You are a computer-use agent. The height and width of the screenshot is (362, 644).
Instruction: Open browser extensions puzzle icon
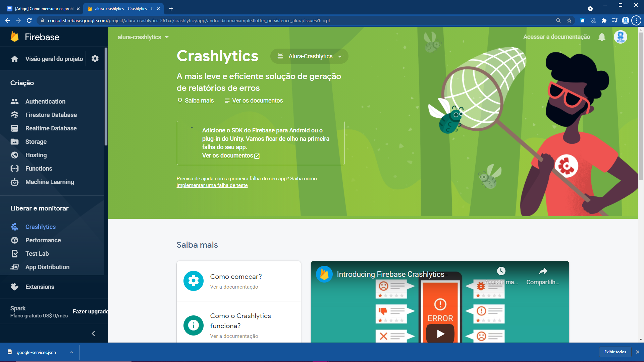604,20
